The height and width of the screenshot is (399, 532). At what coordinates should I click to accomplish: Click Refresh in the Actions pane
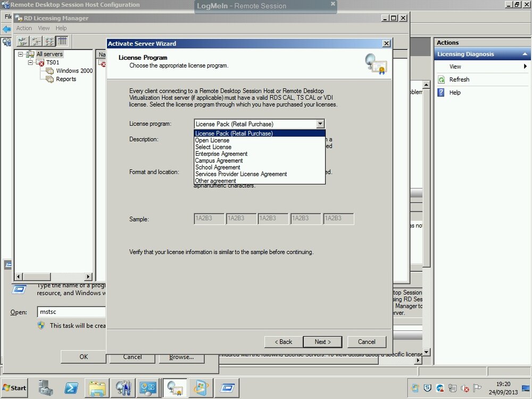click(460, 79)
